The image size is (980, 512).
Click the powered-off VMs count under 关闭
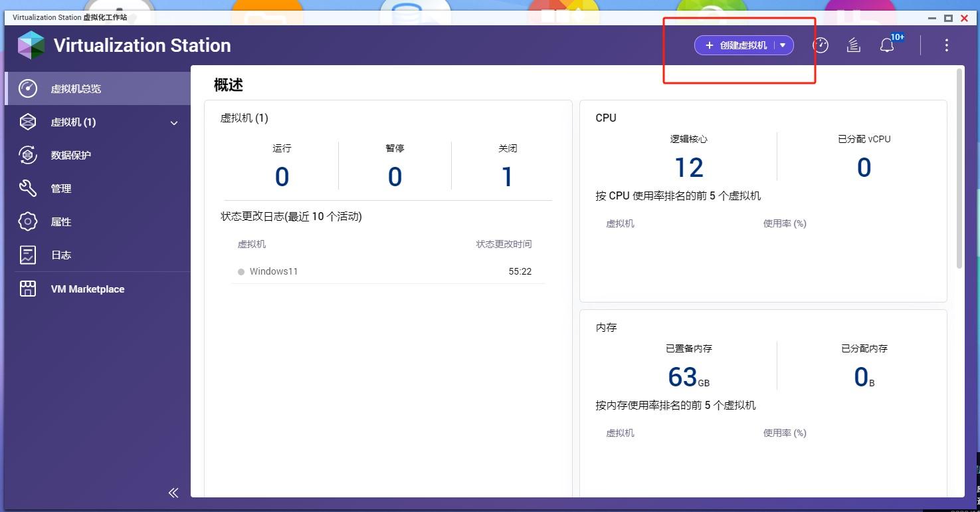[508, 177]
